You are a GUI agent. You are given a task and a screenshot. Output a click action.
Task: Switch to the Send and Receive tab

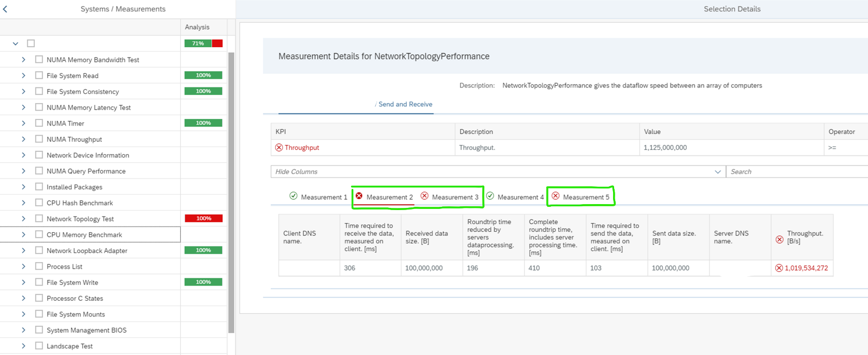(x=405, y=104)
